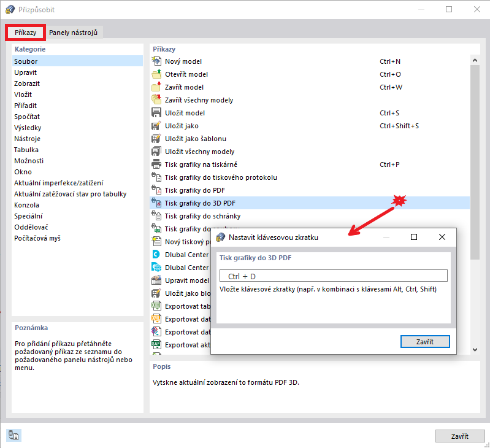Screen dimensions: 490x448
Task: Select the Soubor category
Action: (x=77, y=61)
